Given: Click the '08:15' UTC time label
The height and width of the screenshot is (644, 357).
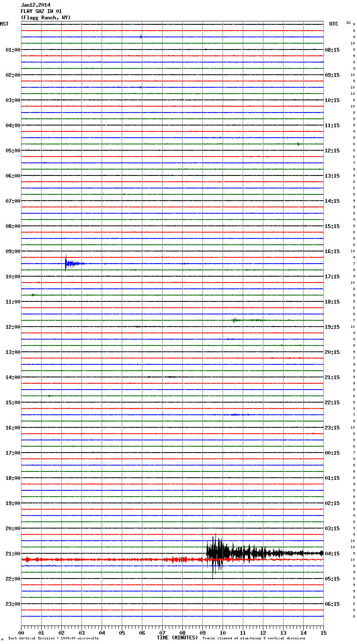Looking at the screenshot, I should click(x=332, y=50).
